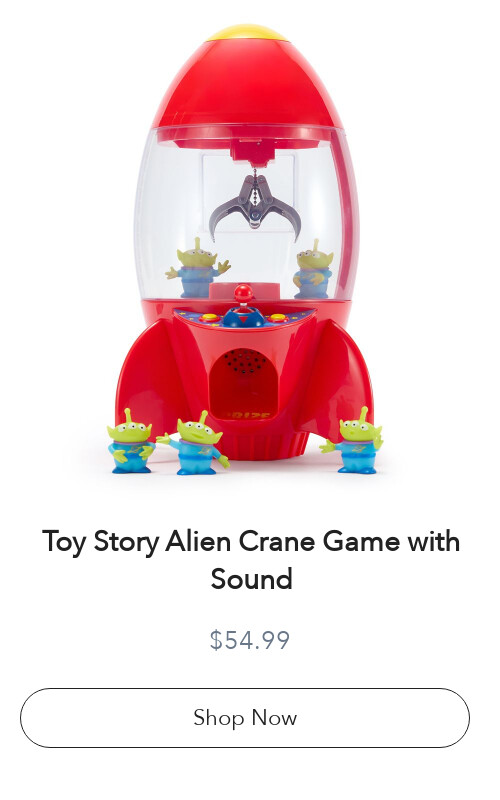Click the right yellow button on the control panel
Screen dimensions: 500x800
pos(278,317)
